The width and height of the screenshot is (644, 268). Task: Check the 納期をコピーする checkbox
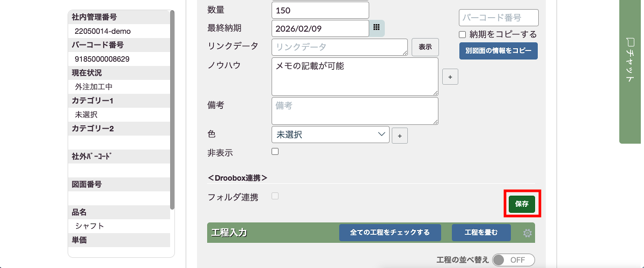(463, 34)
